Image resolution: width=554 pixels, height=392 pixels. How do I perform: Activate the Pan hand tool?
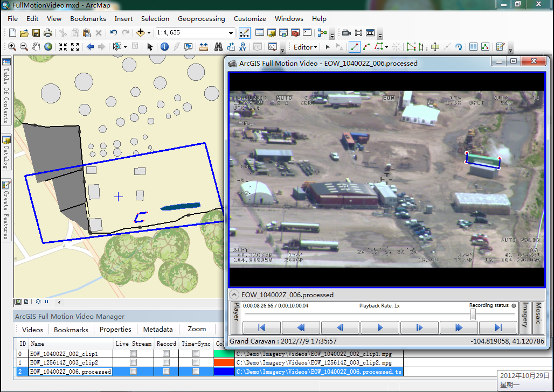36,47
